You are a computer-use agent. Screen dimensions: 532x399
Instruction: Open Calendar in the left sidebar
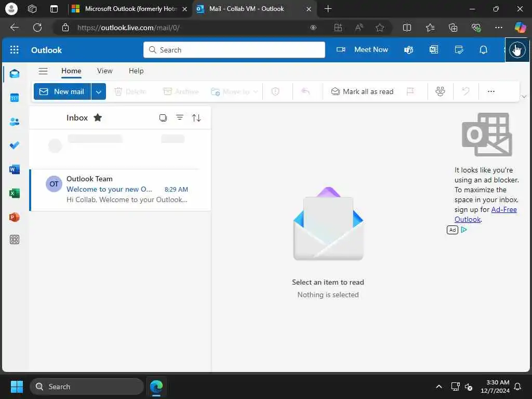click(15, 98)
